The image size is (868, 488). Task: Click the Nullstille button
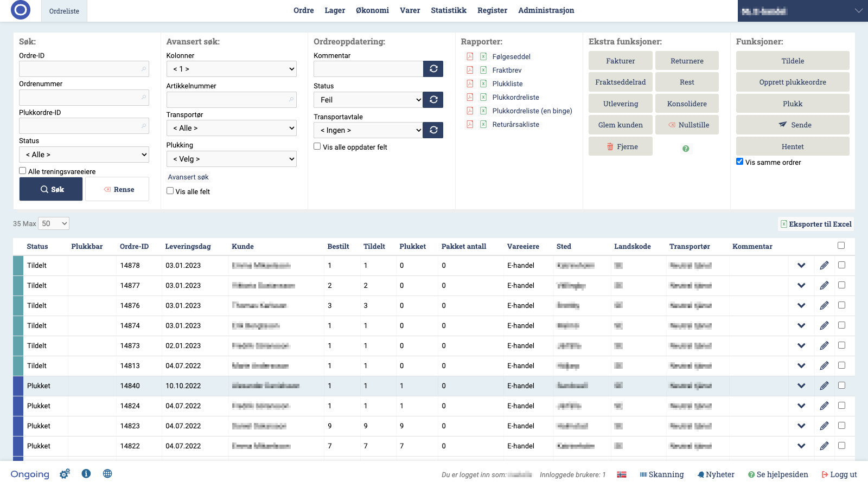[687, 125]
